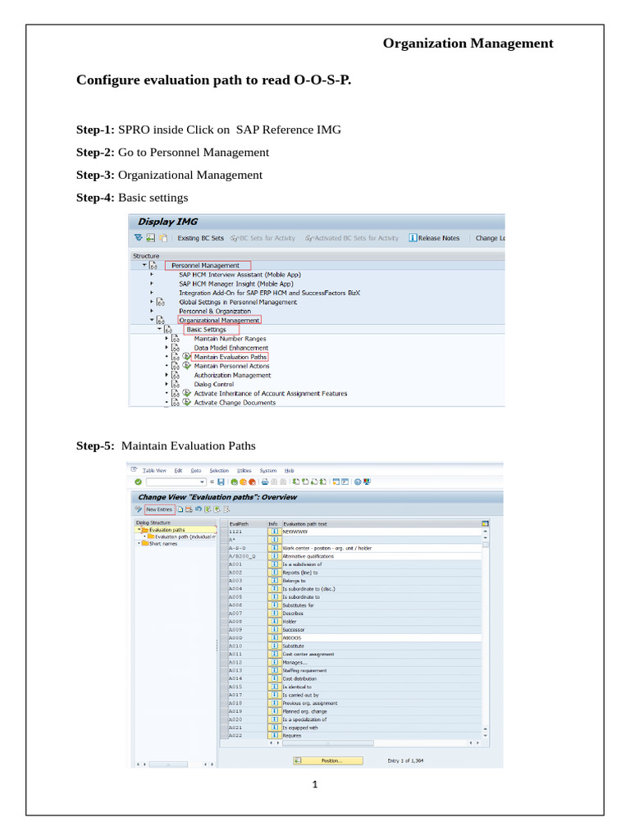Screen dimensions: 630x840
Task: Click the Evaluation paths folder icon
Action: coord(144,529)
